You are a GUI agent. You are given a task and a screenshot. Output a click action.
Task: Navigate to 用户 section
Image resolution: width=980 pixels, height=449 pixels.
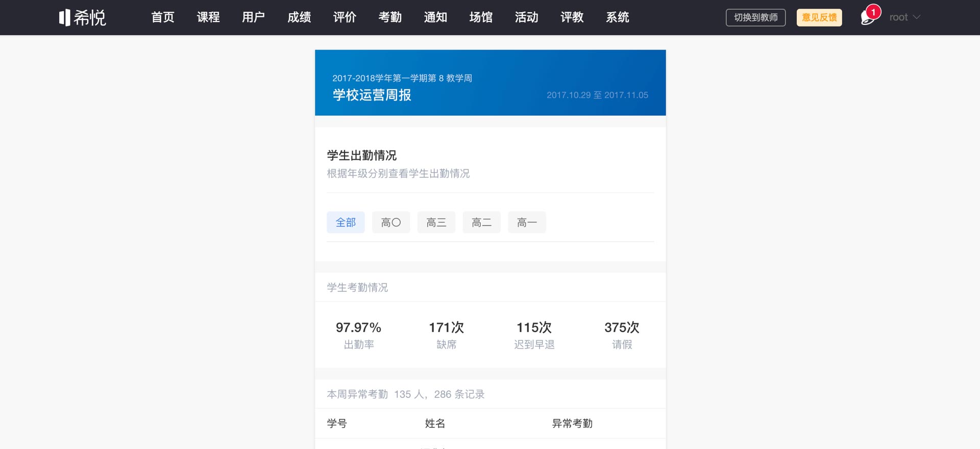coord(254,17)
